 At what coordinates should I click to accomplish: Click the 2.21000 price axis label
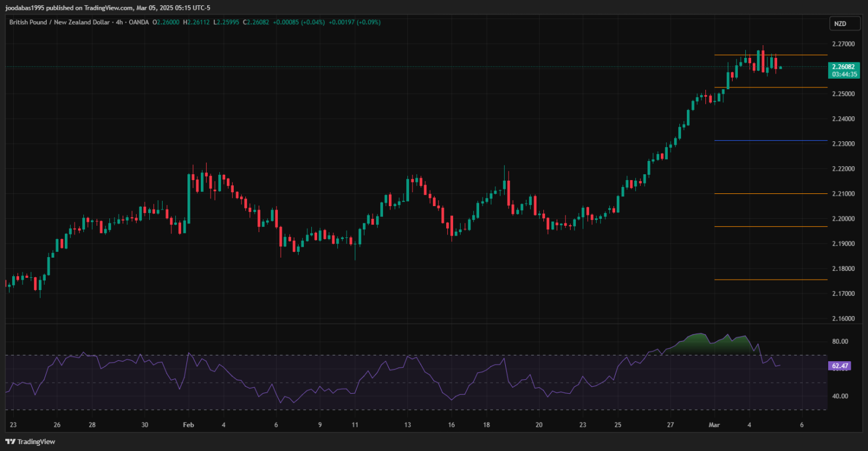[844, 193]
